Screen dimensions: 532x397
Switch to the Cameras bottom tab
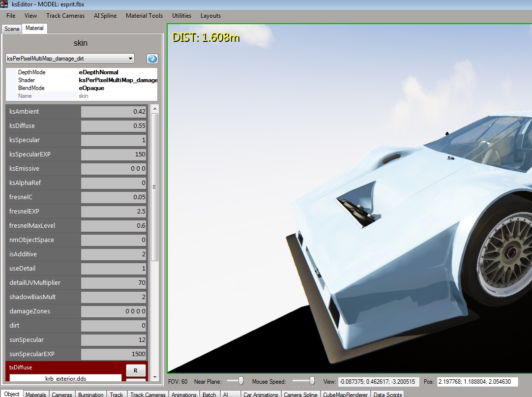62,394
